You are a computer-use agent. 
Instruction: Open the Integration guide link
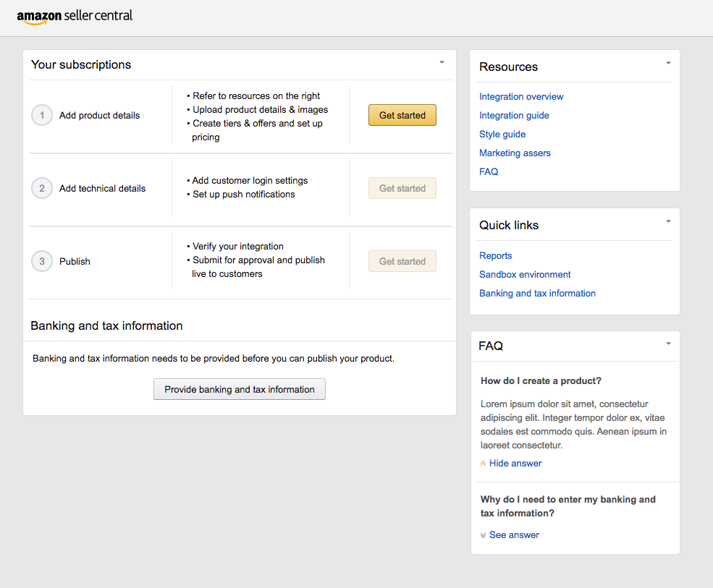point(514,116)
